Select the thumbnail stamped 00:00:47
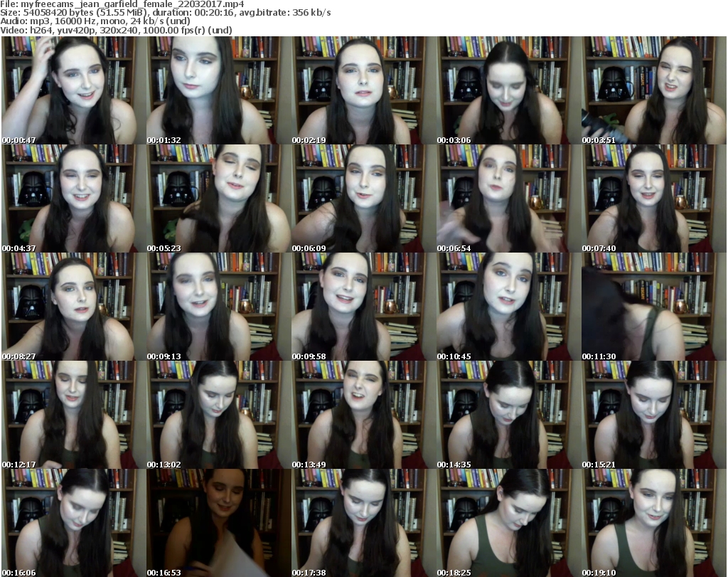Image resolution: width=728 pixels, height=577 pixels. coord(73,90)
